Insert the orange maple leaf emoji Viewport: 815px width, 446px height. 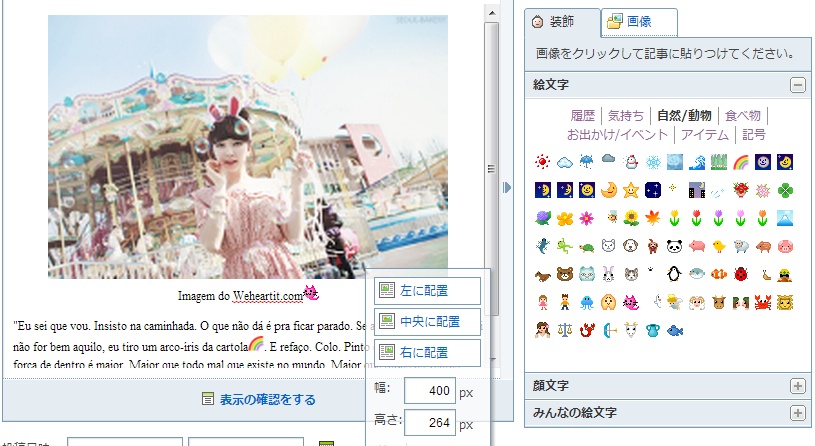[x=653, y=218]
